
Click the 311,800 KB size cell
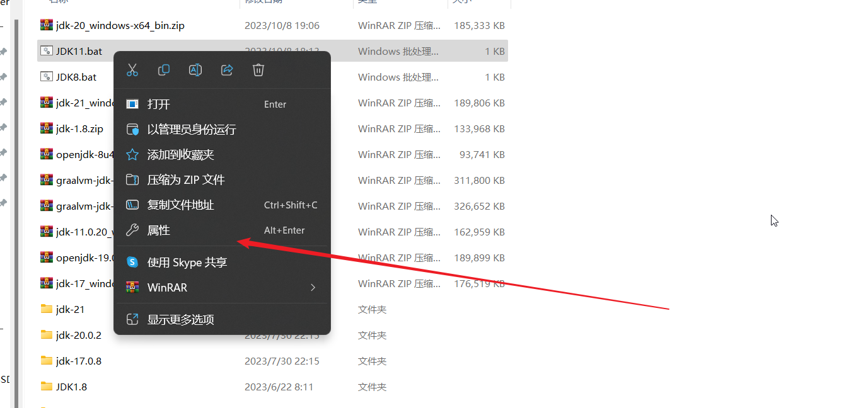[479, 180]
